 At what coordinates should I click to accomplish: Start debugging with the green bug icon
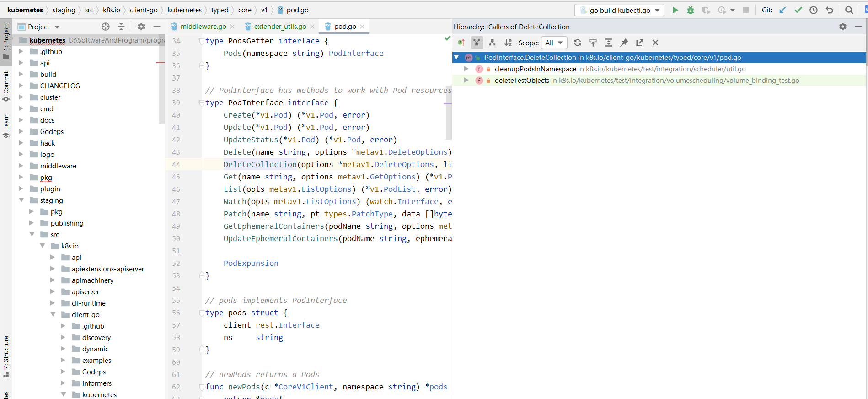[691, 10]
